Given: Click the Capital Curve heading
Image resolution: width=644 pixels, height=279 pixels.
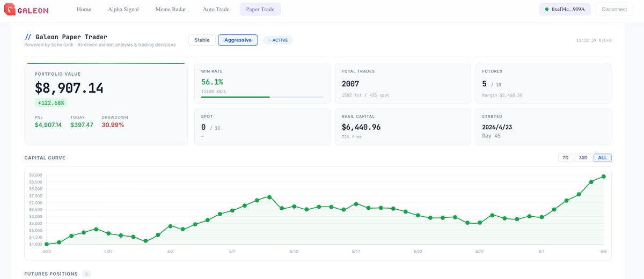Looking at the screenshot, I should coord(45,158).
